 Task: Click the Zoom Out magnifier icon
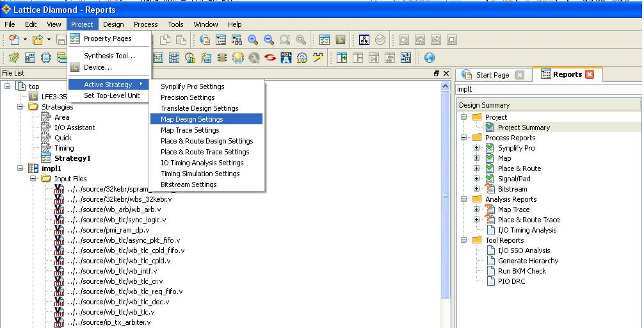pyautogui.click(x=269, y=40)
